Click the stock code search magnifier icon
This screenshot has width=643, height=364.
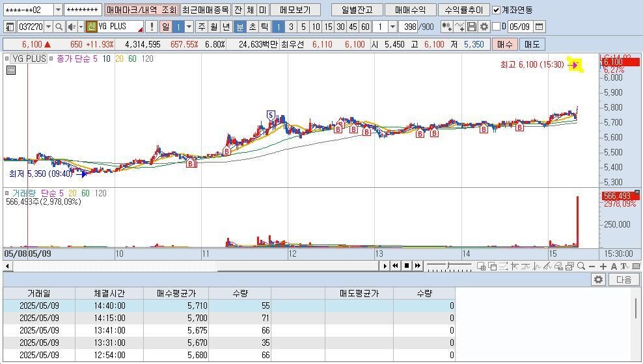(x=59, y=27)
